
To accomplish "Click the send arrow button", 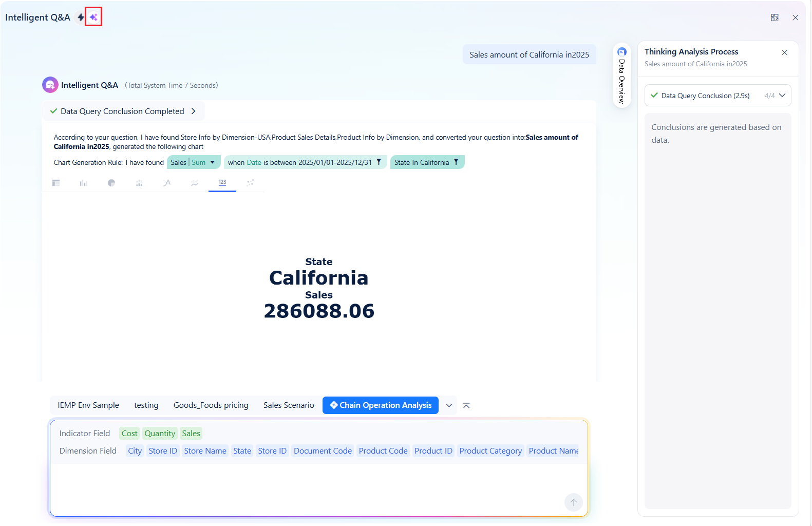I will [x=574, y=502].
